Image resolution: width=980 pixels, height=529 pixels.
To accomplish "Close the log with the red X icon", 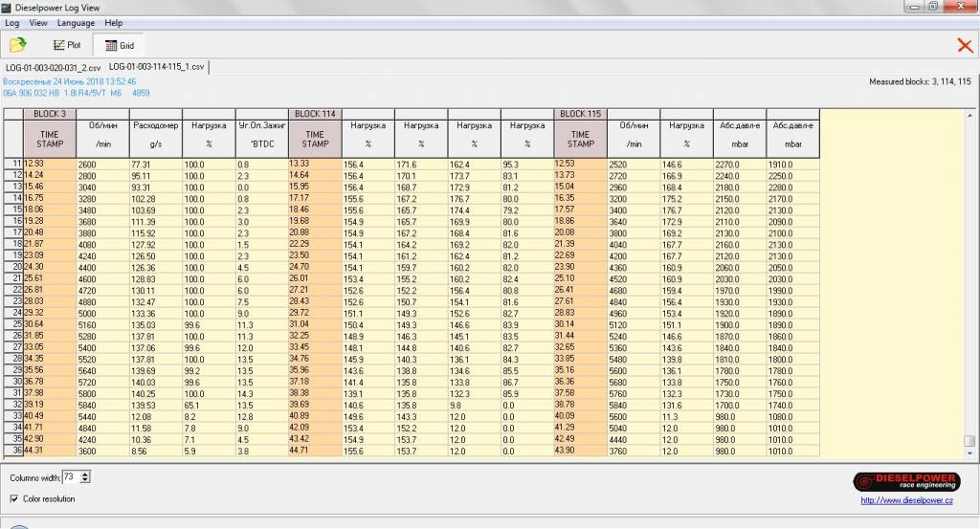I will tap(965, 45).
